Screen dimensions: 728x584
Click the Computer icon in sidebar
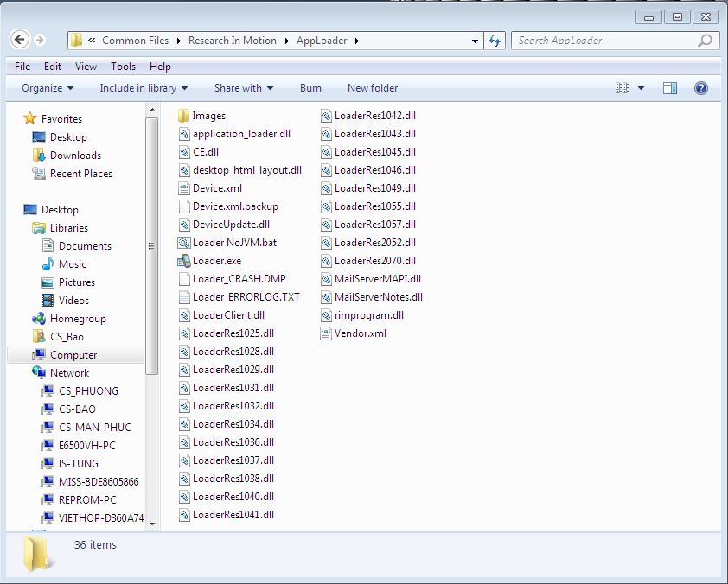point(39,354)
